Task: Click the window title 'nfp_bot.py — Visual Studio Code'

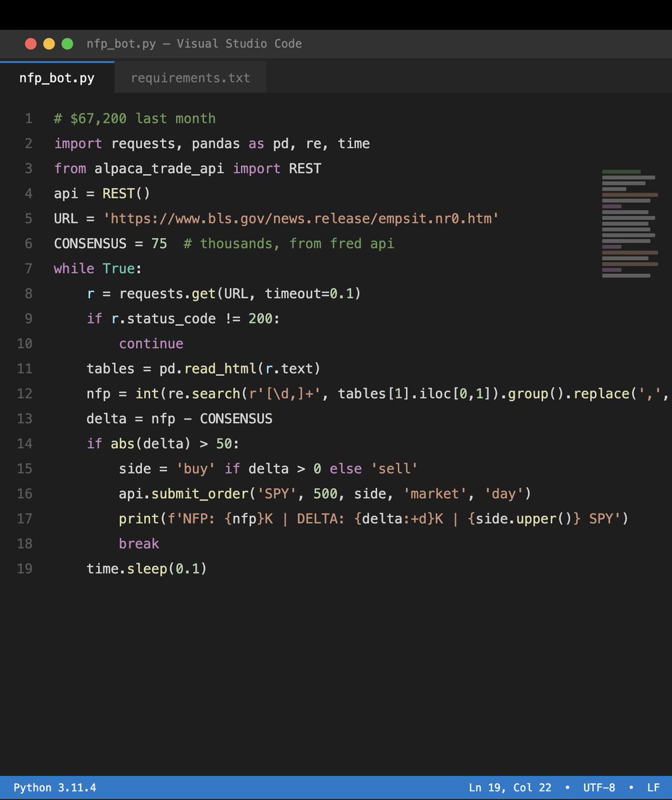Action: click(x=194, y=44)
